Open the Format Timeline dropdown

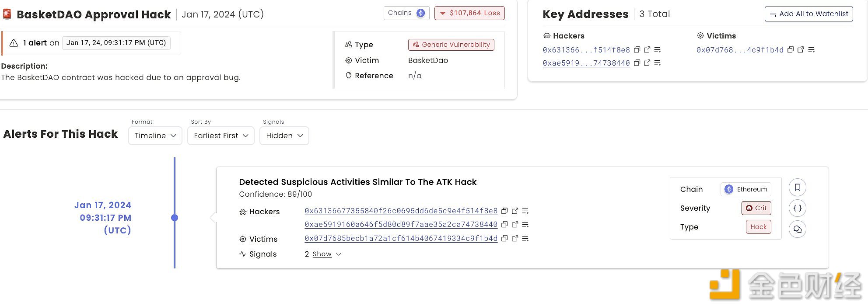[x=155, y=136]
